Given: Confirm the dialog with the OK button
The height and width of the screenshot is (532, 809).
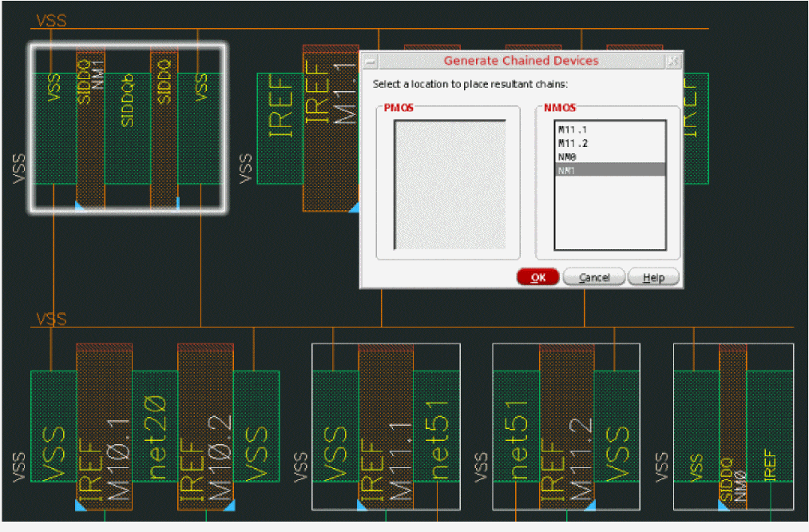Looking at the screenshot, I should click(537, 277).
